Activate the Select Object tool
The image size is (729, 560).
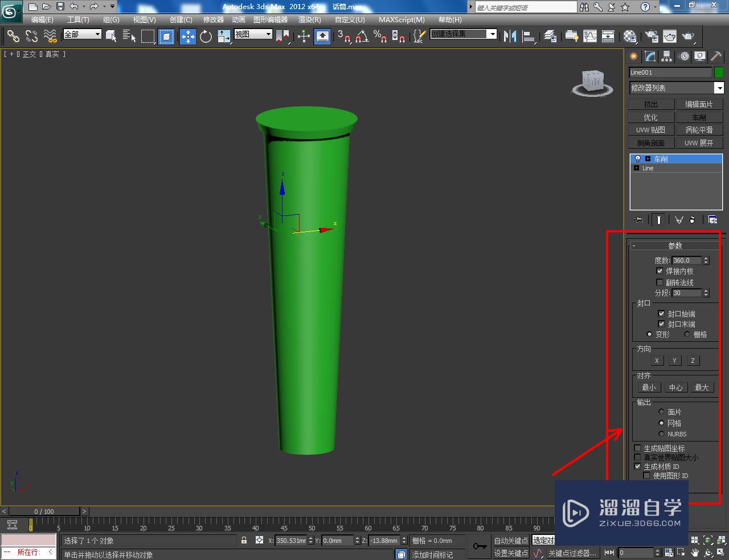point(112,36)
